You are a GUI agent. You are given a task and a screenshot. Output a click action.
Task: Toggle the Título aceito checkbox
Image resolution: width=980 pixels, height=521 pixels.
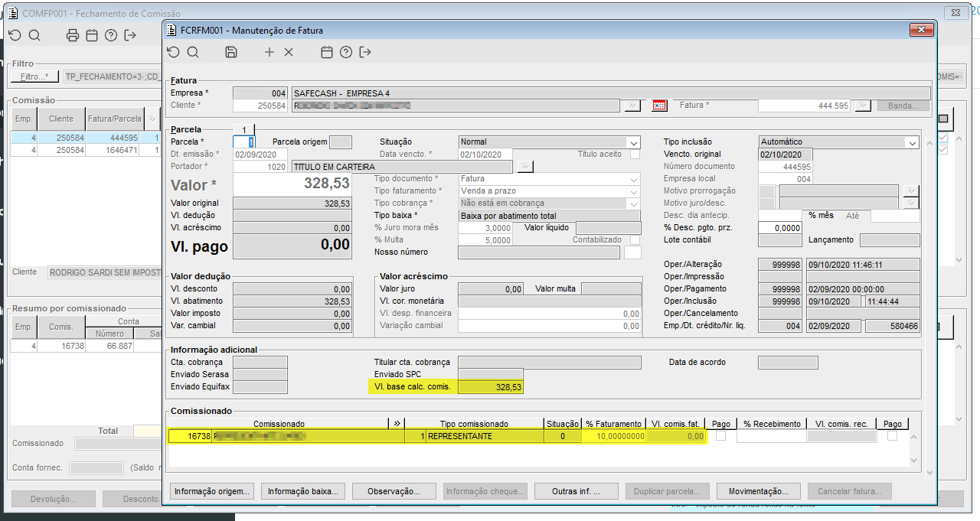click(x=635, y=154)
